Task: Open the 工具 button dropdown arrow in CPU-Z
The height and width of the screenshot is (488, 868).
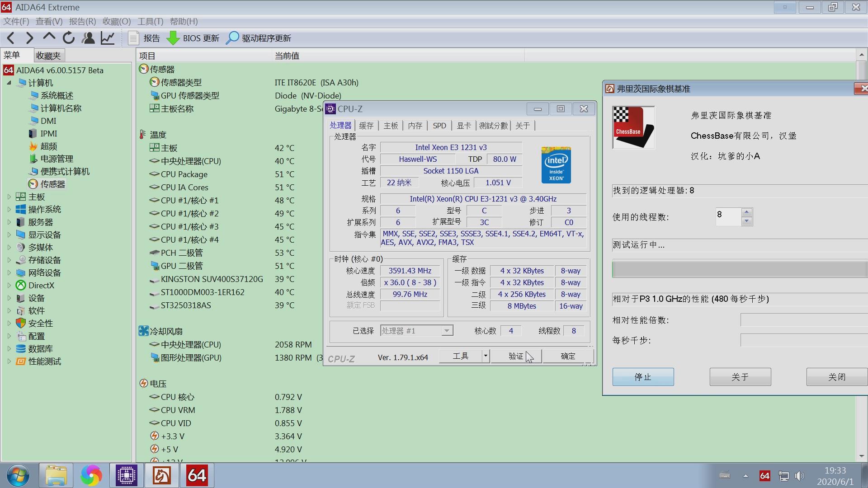Action: [486, 356]
